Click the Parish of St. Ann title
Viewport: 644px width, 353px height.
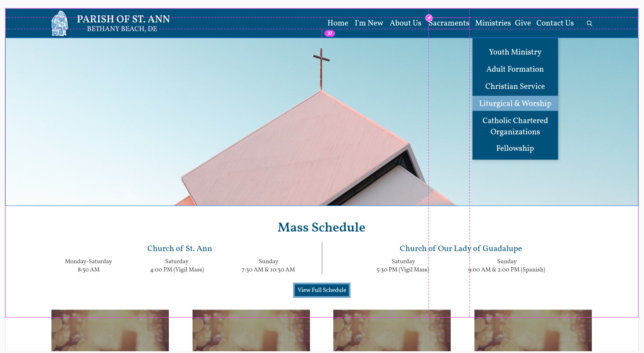point(123,20)
